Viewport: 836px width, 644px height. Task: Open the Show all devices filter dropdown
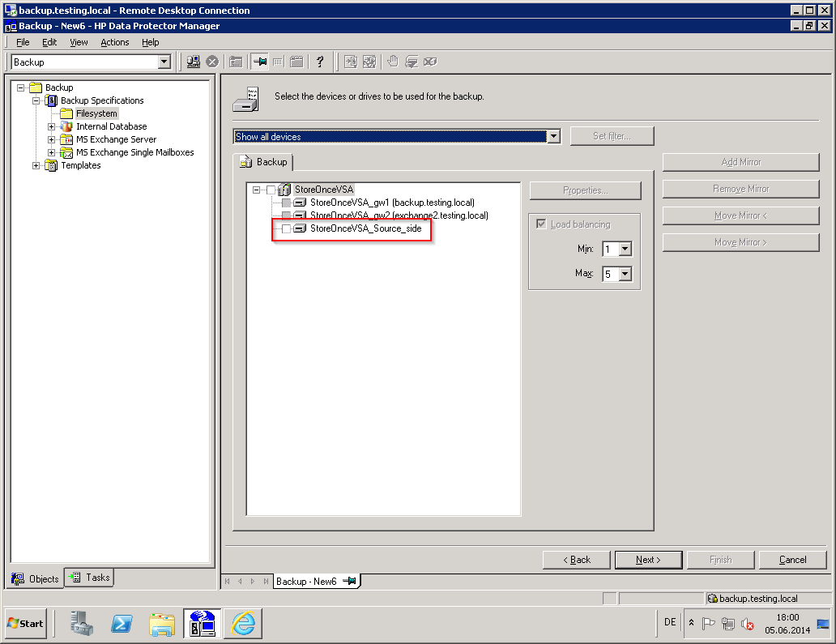[554, 136]
